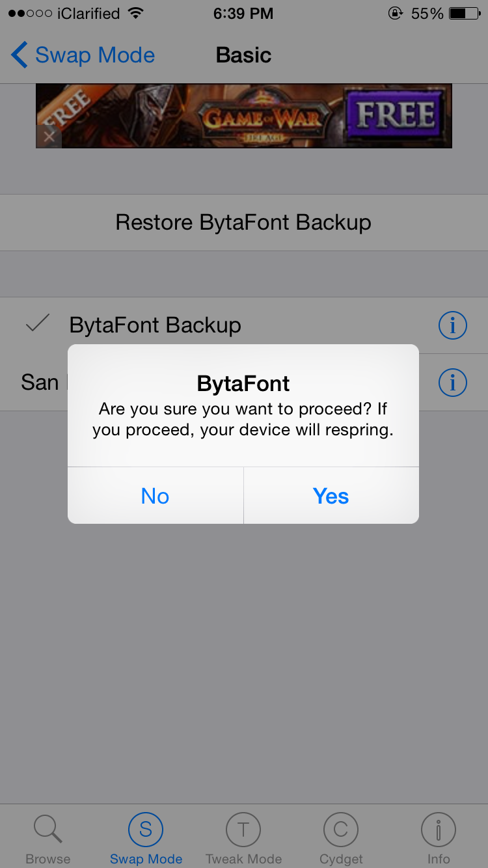Viewport: 488px width, 868px height.
Task: Show info for the San font row
Action: point(453,382)
